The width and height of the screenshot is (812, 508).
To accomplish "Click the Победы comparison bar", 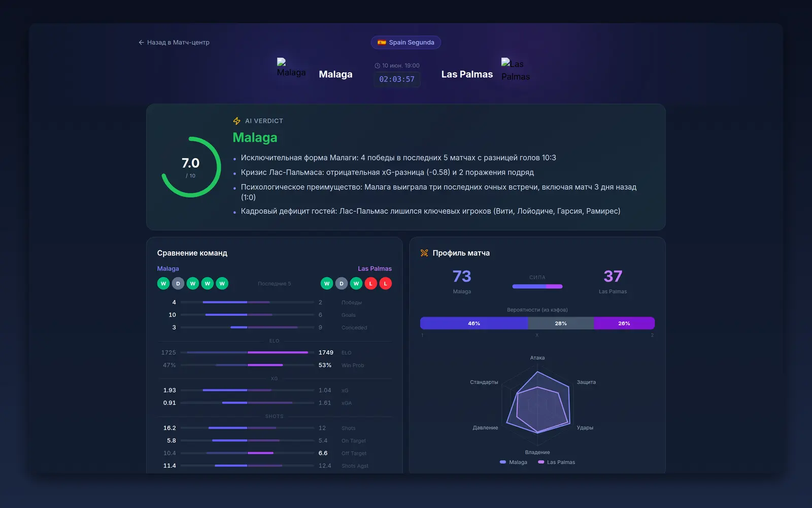I will pyautogui.click(x=247, y=302).
